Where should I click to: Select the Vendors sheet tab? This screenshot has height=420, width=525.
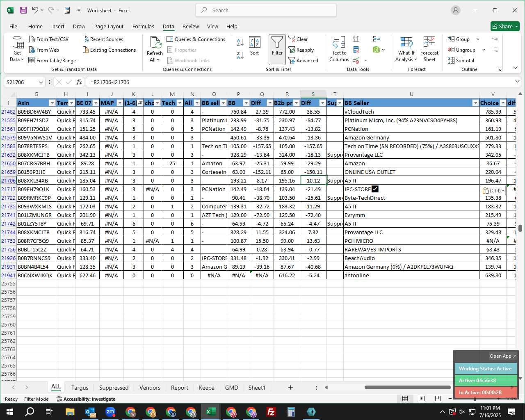pyautogui.click(x=150, y=388)
